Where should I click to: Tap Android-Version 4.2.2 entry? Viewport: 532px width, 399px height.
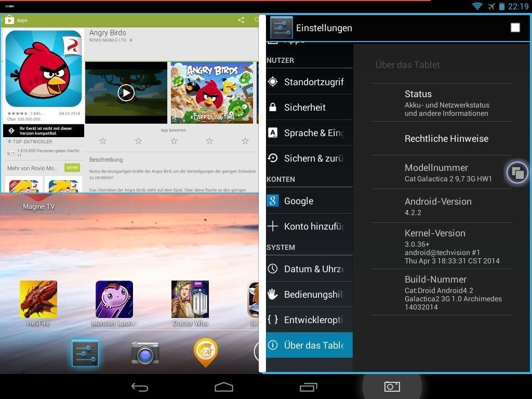pyautogui.click(x=442, y=206)
